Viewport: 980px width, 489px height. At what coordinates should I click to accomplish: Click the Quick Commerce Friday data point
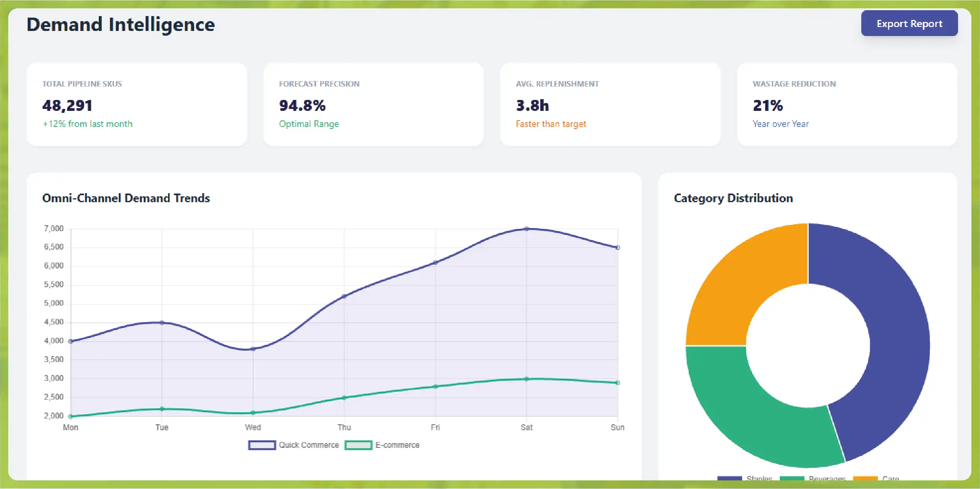(435, 263)
